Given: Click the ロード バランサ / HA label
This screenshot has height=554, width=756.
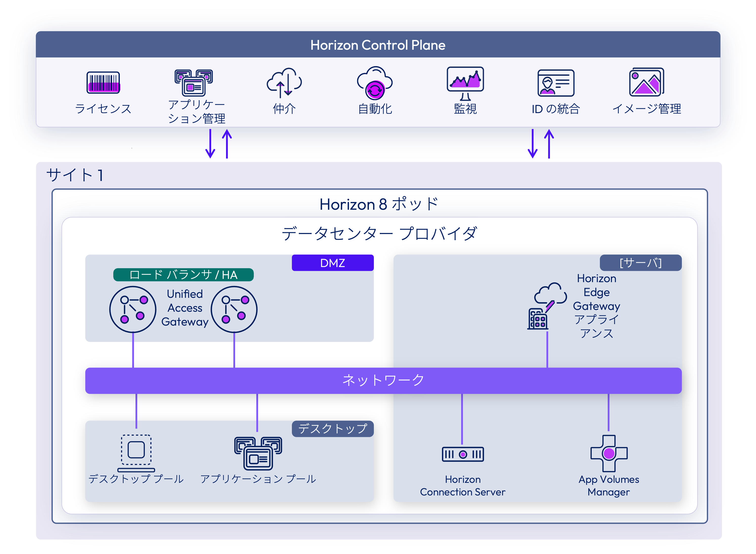Looking at the screenshot, I should pyautogui.click(x=183, y=275).
